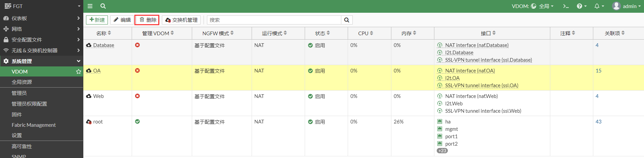Open 管理员 in the sidebar

(x=19, y=93)
